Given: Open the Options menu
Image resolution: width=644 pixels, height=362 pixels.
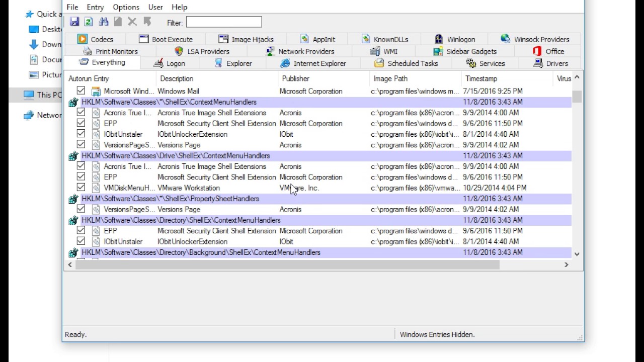Looking at the screenshot, I should [126, 7].
